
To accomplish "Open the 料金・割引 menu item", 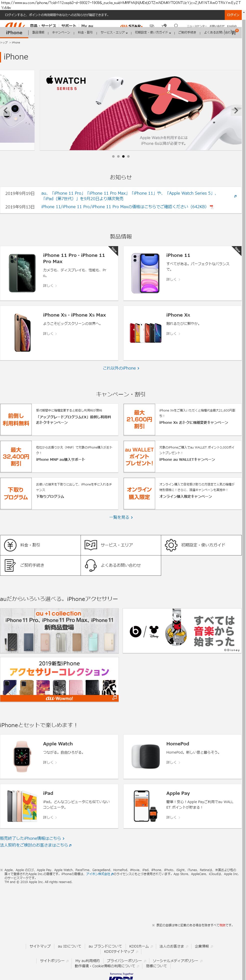I will pos(85,33).
